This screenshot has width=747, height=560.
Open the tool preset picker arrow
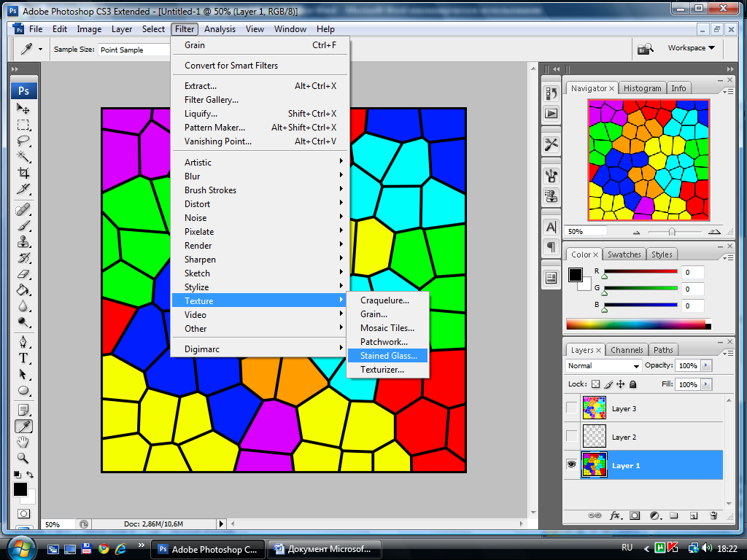[41, 49]
